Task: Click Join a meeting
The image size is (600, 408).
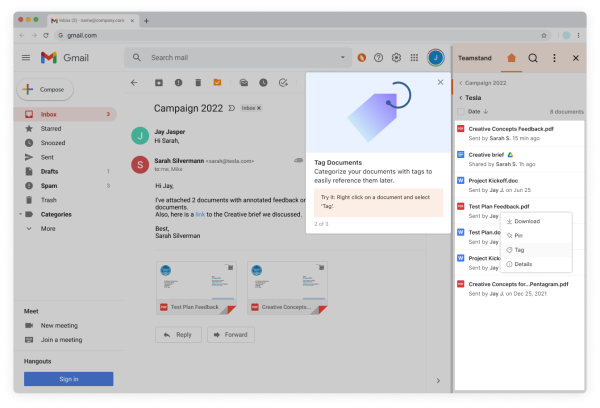Action: point(54,340)
